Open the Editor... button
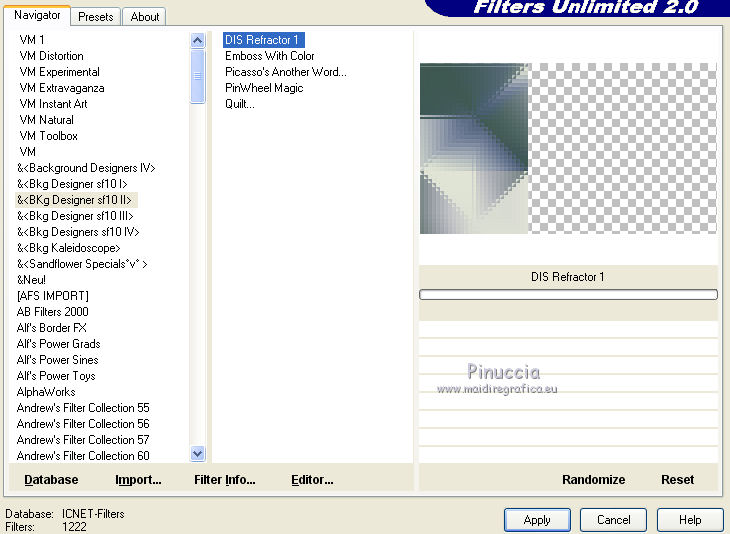The width and height of the screenshot is (730, 534). [312, 480]
